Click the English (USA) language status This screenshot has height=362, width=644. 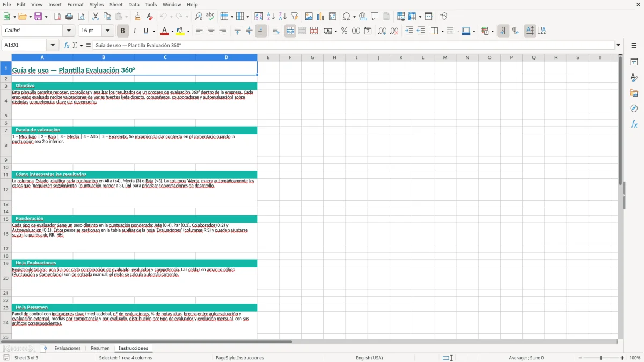pyautogui.click(x=369, y=358)
